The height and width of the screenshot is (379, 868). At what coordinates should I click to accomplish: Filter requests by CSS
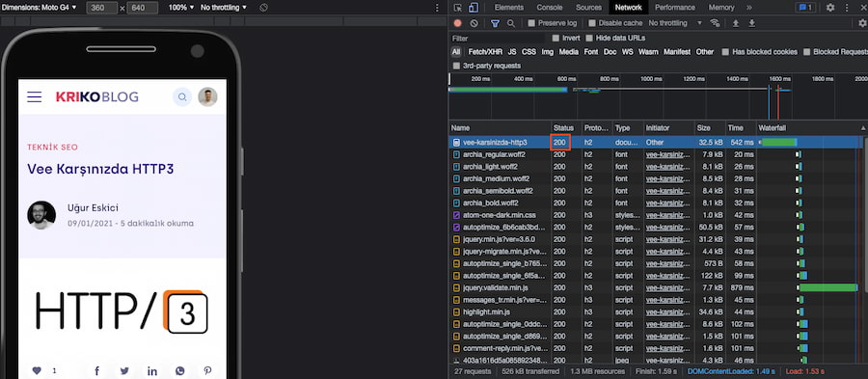click(x=529, y=52)
